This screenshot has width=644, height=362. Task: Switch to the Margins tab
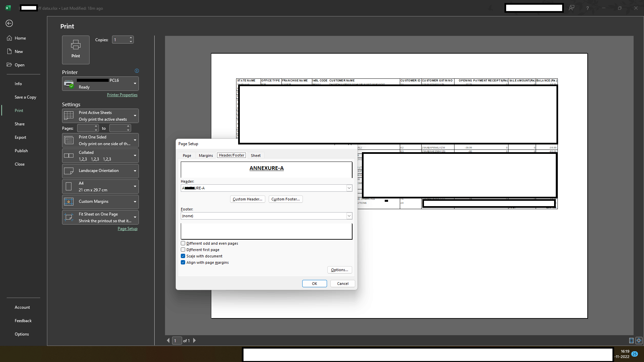point(206,156)
